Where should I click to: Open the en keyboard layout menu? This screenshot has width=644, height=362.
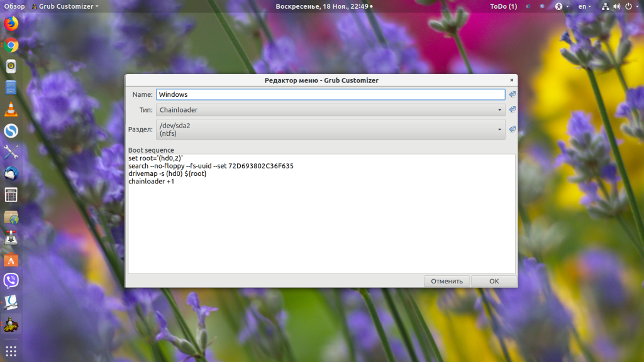(584, 6)
